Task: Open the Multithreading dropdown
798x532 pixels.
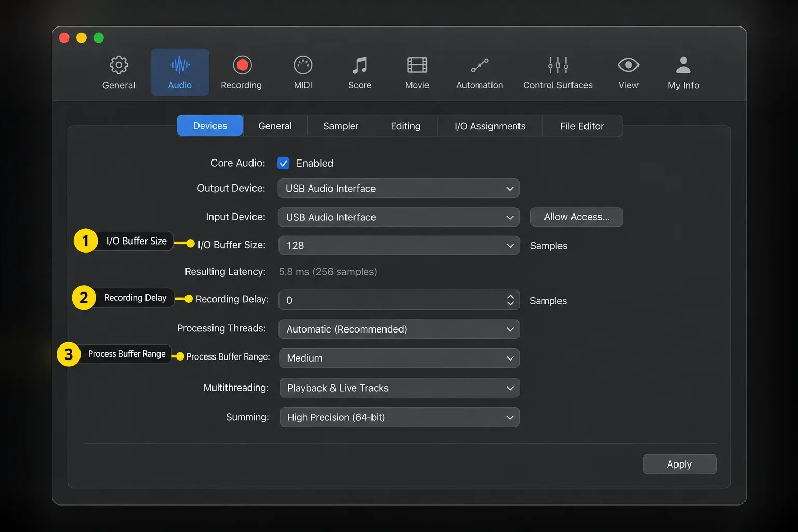Action: click(x=400, y=388)
